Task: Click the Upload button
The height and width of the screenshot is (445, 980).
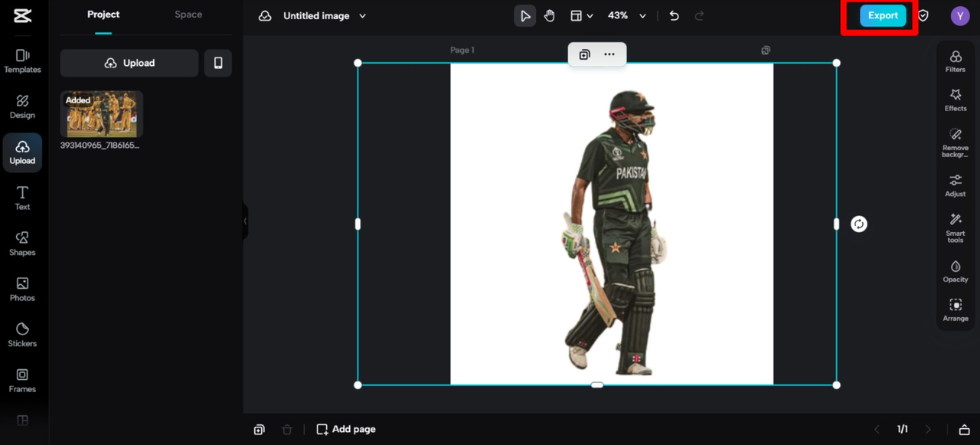Action: coord(129,63)
